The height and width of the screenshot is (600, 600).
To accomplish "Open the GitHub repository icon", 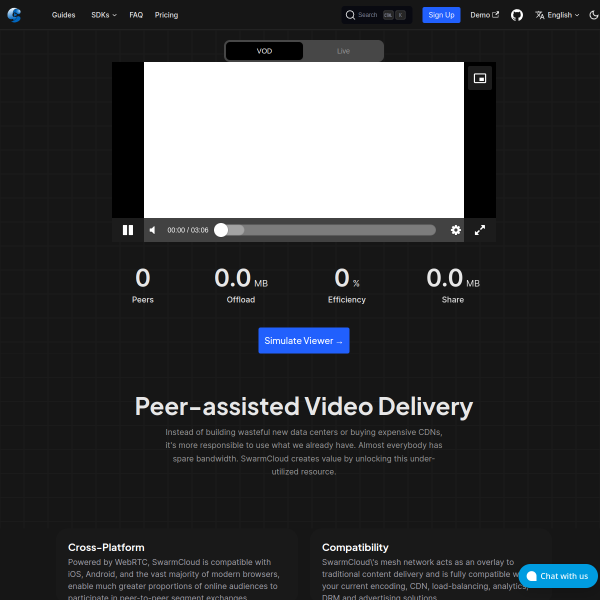I will 517,15.
